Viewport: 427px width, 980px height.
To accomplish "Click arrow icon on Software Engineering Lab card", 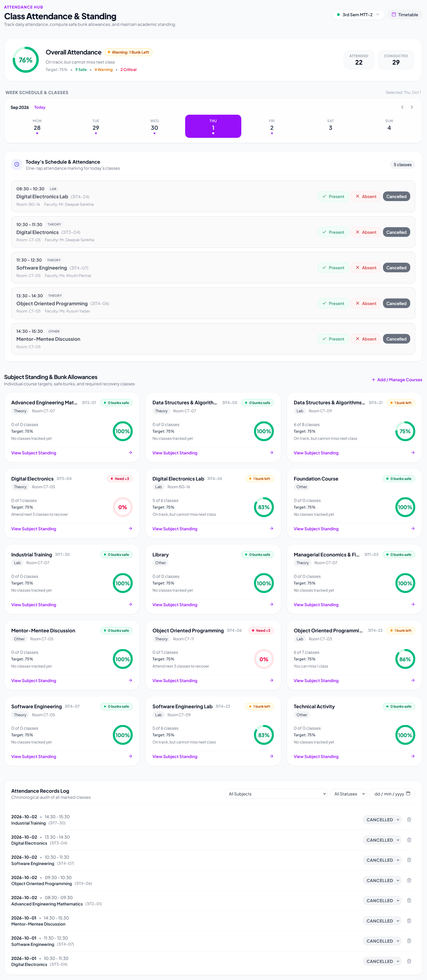I will [271, 756].
